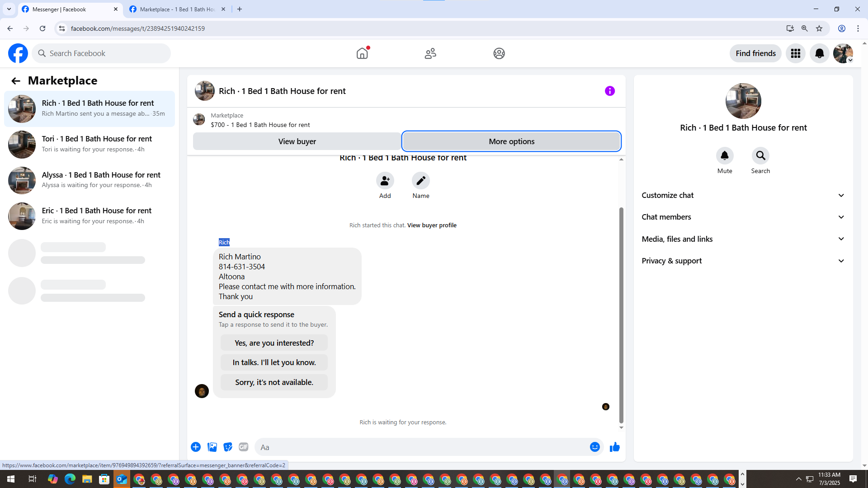Open the Facebook notifications bell

819,54
